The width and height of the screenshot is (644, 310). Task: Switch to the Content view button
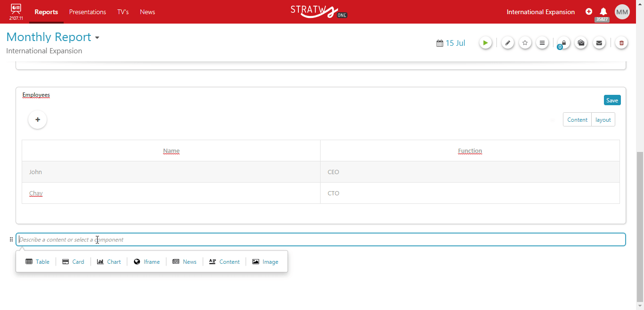point(577,120)
